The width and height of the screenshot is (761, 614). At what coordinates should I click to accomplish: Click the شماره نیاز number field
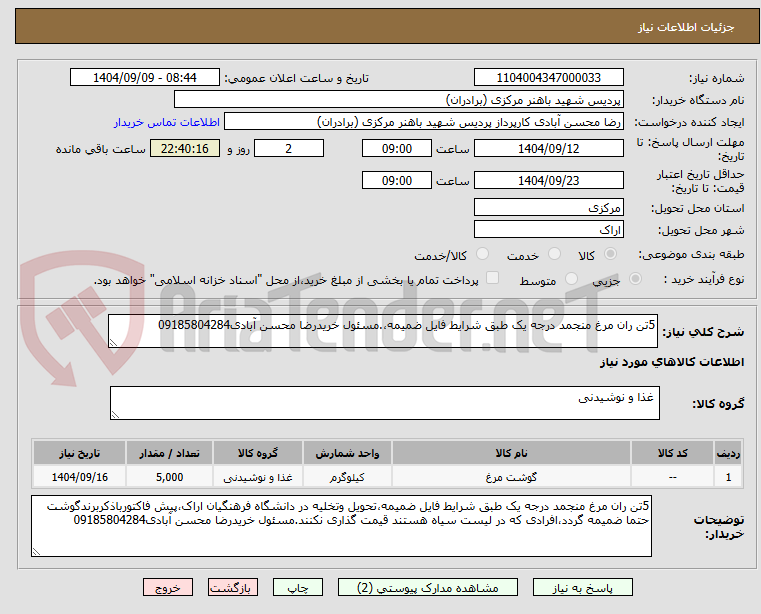point(548,78)
